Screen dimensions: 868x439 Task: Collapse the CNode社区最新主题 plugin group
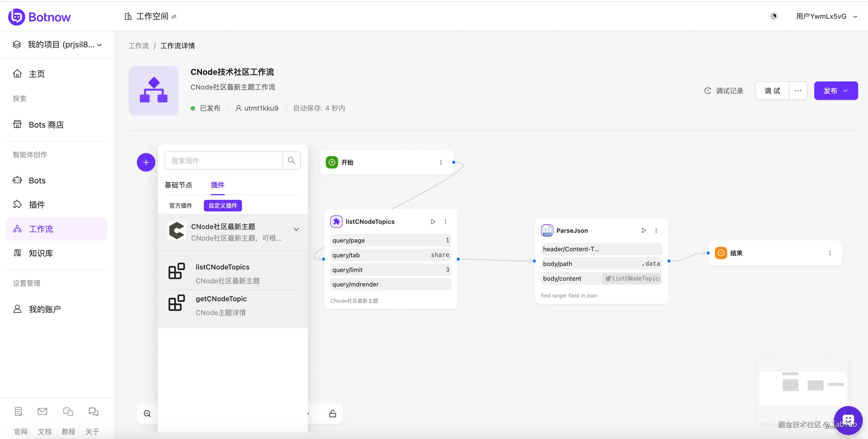[x=296, y=229]
